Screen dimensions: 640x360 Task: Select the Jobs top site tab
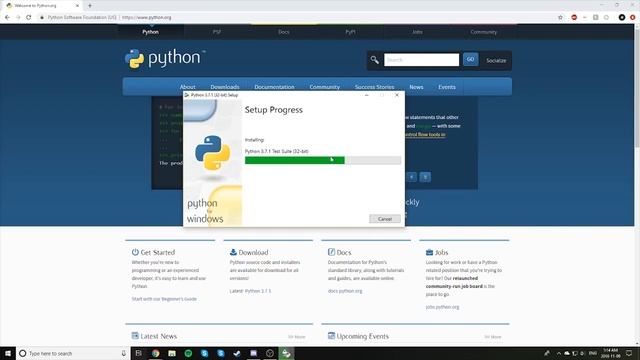(417, 32)
